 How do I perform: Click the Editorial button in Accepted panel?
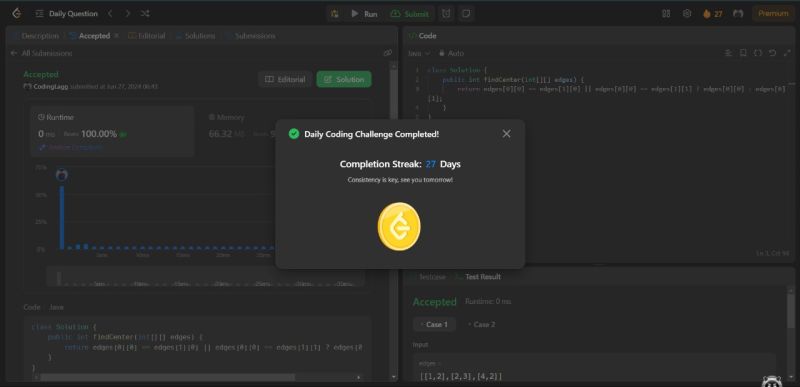pos(286,80)
